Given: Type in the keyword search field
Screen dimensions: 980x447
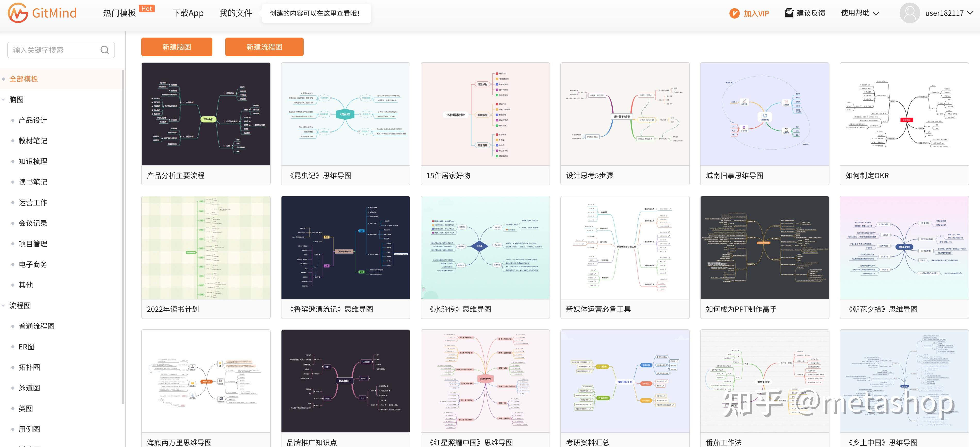Looking at the screenshot, I should [53, 50].
